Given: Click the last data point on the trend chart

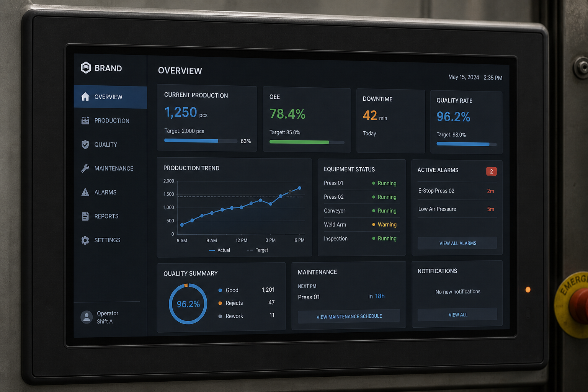Looking at the screenshot, I should tap(299, 188).
